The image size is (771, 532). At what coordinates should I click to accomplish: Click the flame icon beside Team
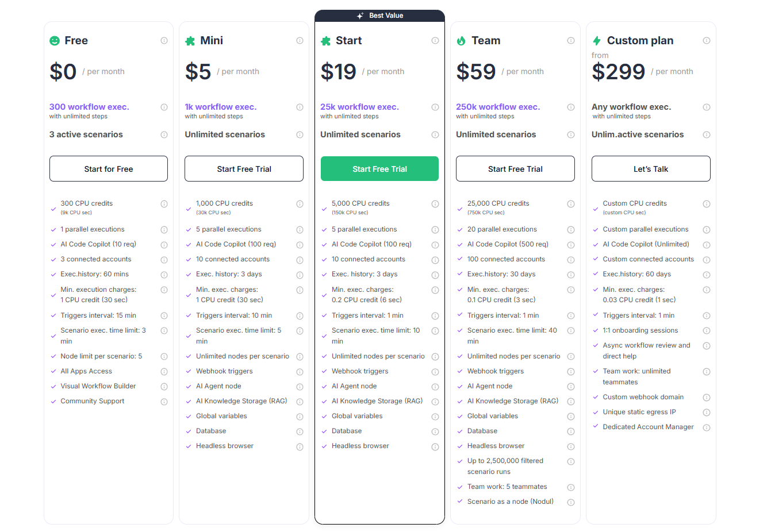[461, 40]
